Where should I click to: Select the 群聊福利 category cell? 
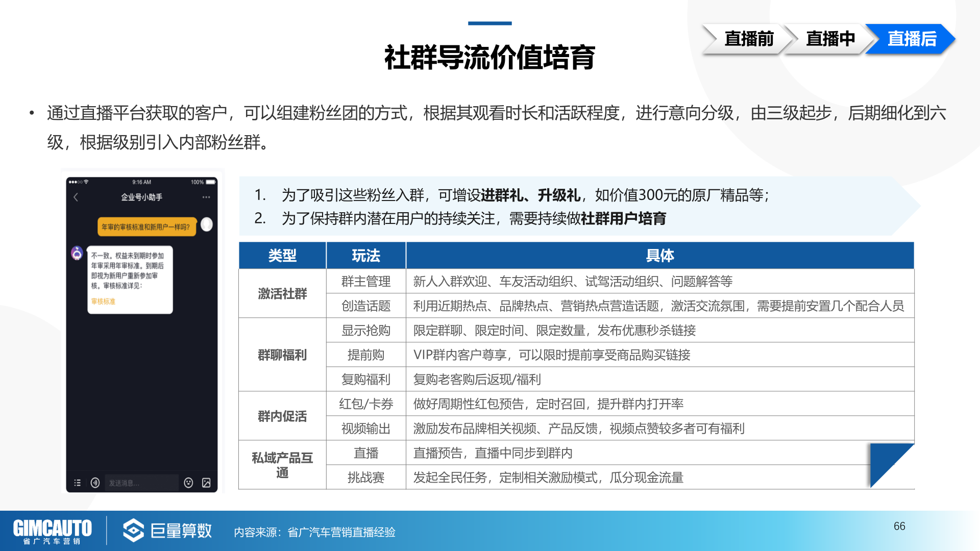tap(282, 355)
